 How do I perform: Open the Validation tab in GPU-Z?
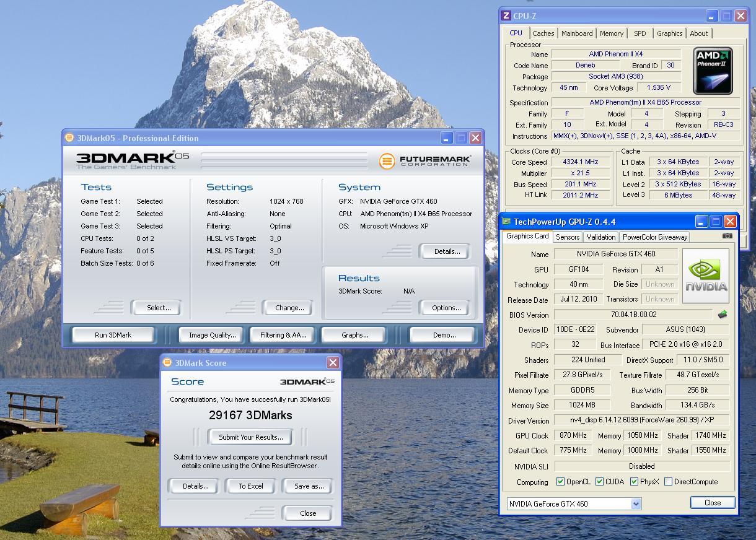pos(601,237)
